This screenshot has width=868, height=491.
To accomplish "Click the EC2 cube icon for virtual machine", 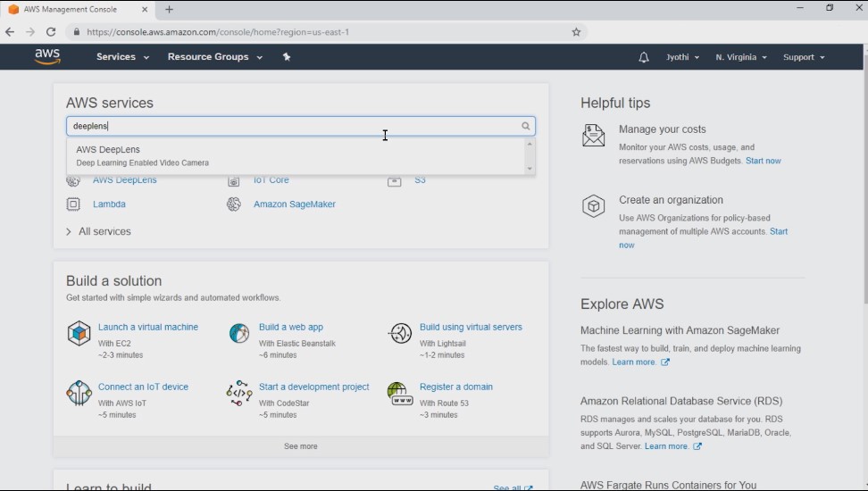I will (79, 333).
